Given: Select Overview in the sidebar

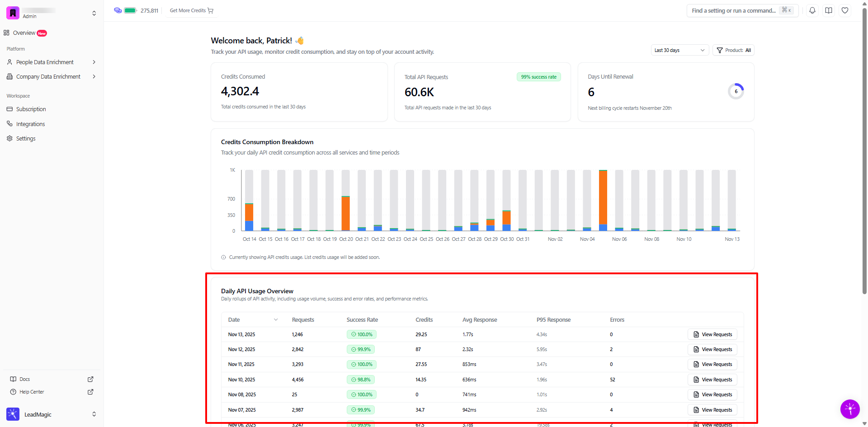Looking at the screenshot, I should tap(24, 33).
